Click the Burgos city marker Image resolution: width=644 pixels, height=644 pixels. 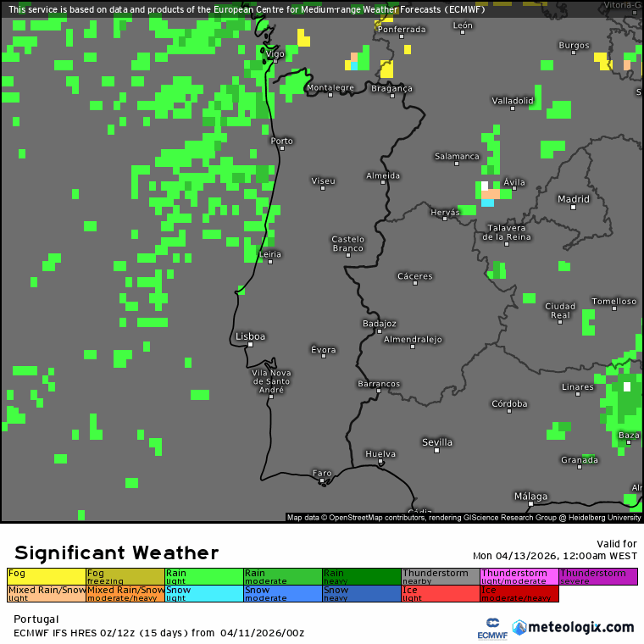click(x=574, y=53)
